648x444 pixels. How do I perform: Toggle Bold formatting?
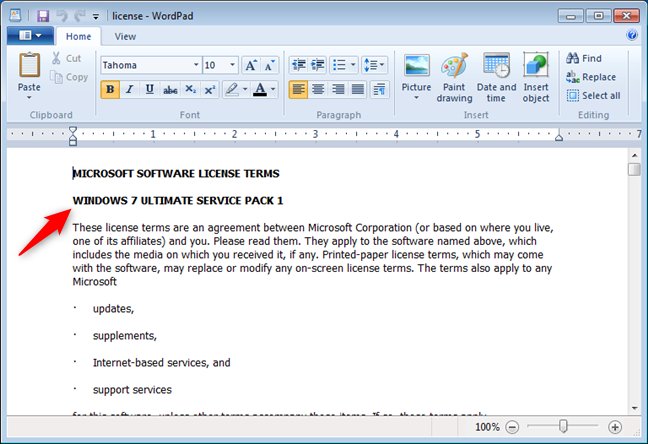tap(110, 89)
